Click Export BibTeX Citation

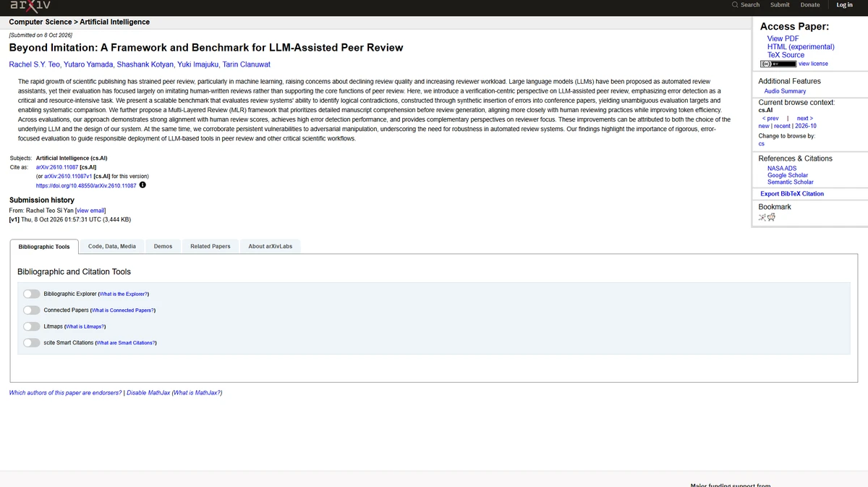point(792,194)
